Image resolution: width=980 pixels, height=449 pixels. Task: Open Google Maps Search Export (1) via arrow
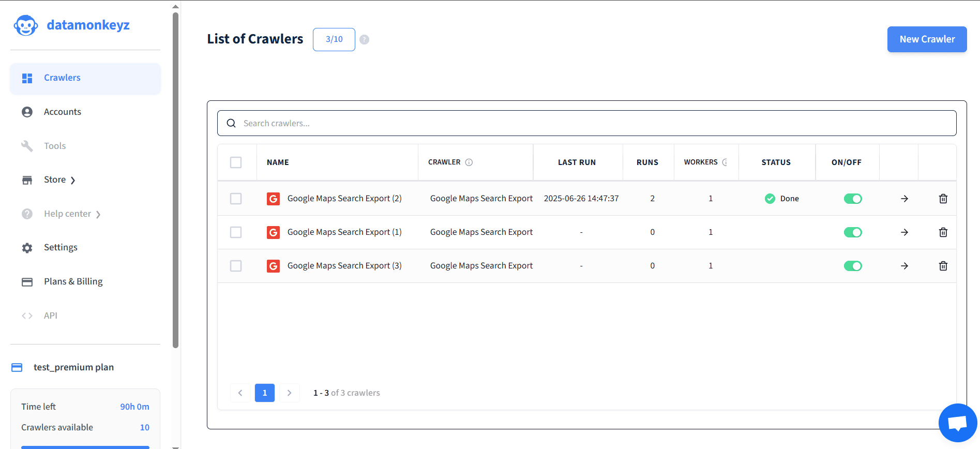(904, 232)
